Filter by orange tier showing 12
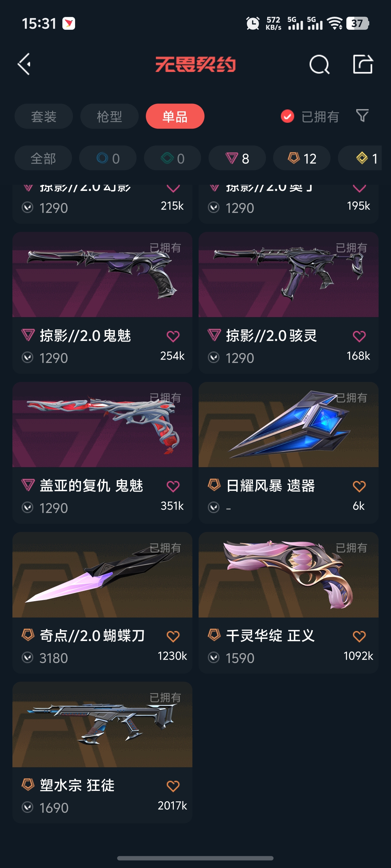The image size is (391, 868). (302, 158)
